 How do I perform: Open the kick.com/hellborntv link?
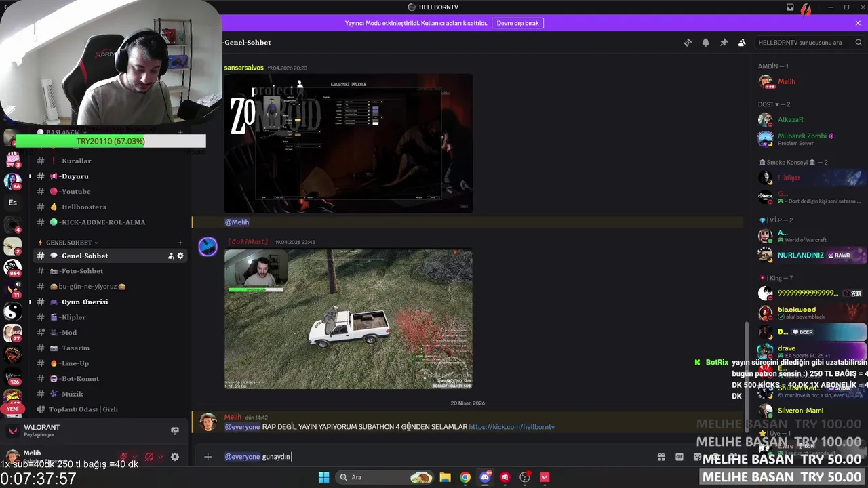click(511, 427)
